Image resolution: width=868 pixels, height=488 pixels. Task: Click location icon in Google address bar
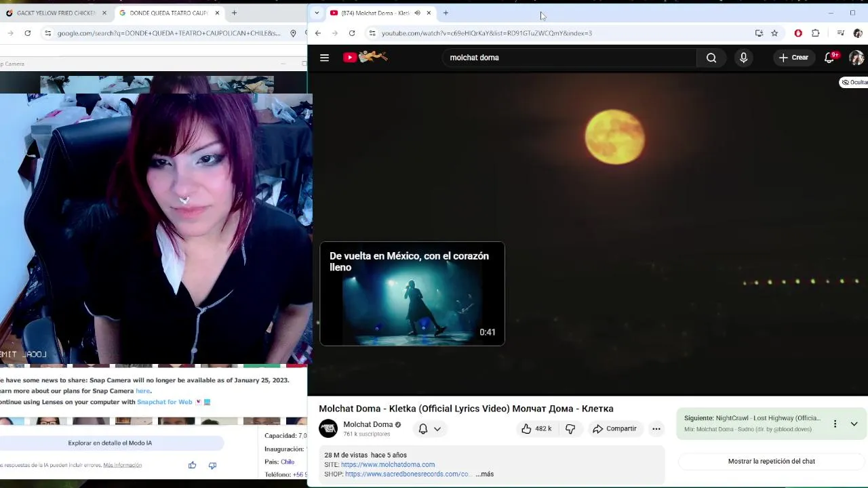[x=293, y=33]
